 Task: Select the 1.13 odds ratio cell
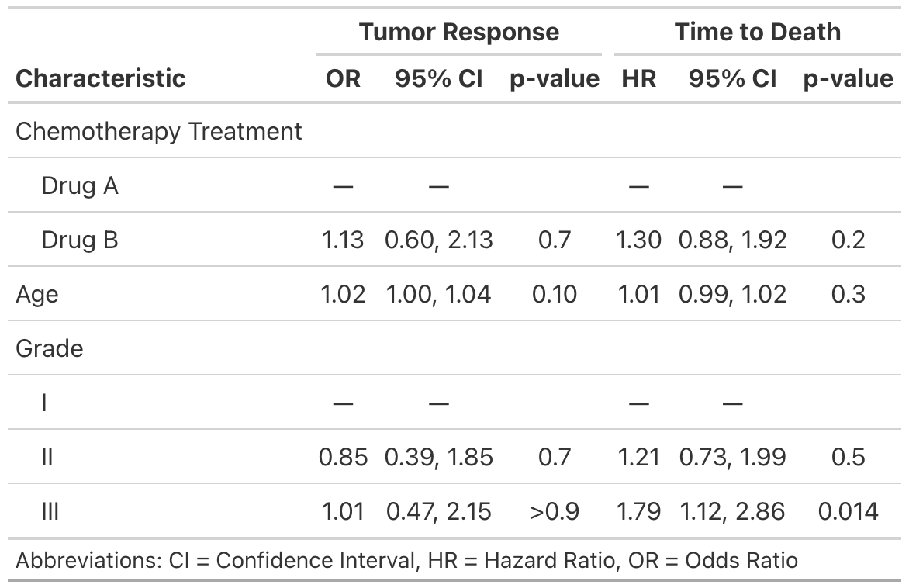[x=343, y=240]
